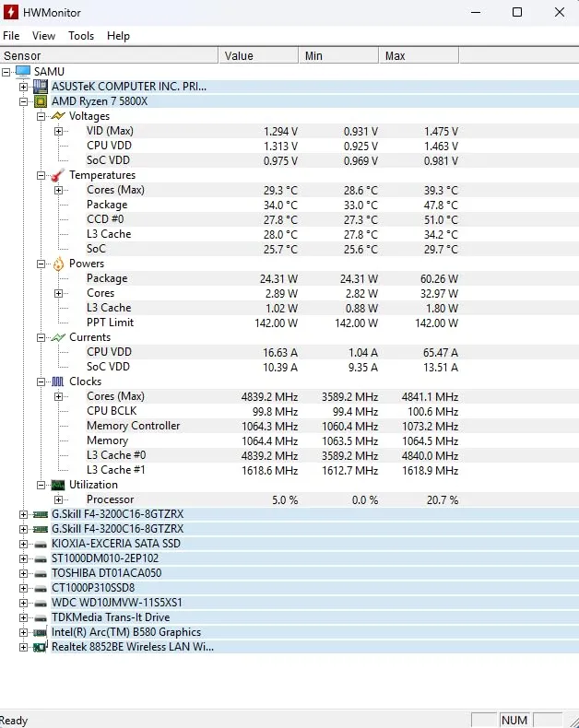Open the View menu
Viewport: 579px width, 728px height.
click(43, 36)
